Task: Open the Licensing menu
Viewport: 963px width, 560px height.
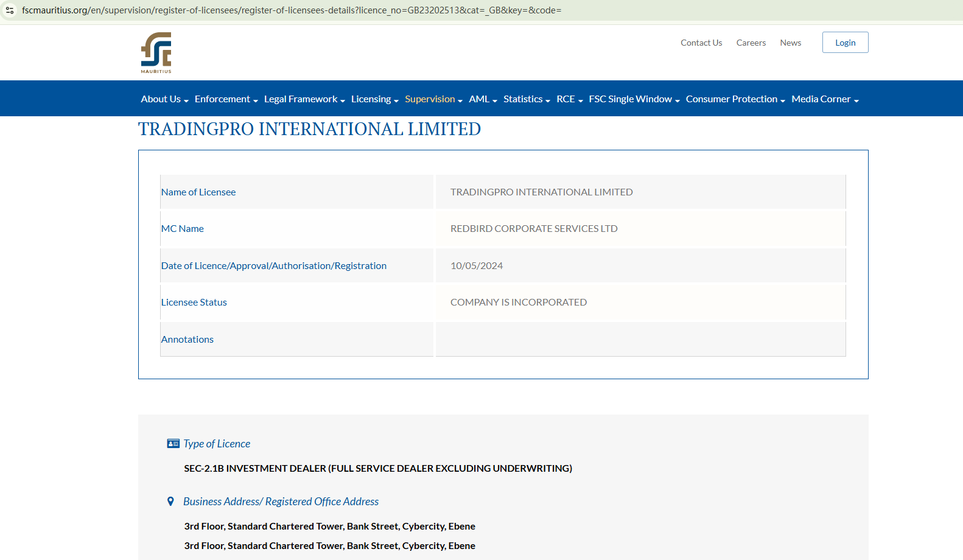Action: click(x=374, y=99)
